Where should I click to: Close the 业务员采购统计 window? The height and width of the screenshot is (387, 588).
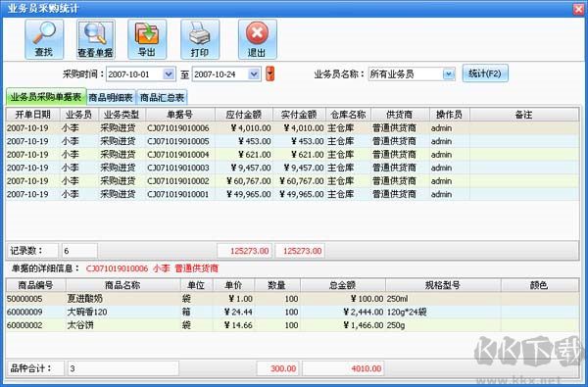click(x=579, y=9)
